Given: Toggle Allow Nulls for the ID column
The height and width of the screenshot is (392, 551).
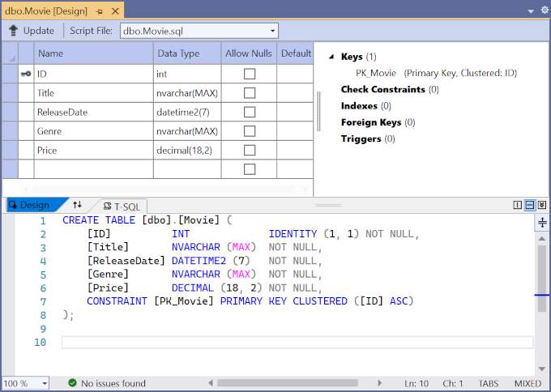Looking at the screenshot, I should [250, 74].
